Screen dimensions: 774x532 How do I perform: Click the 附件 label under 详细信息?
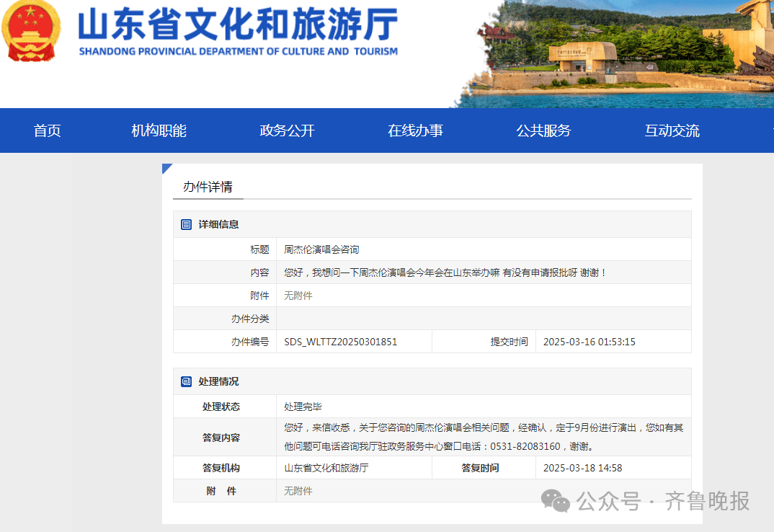[259, 296]
